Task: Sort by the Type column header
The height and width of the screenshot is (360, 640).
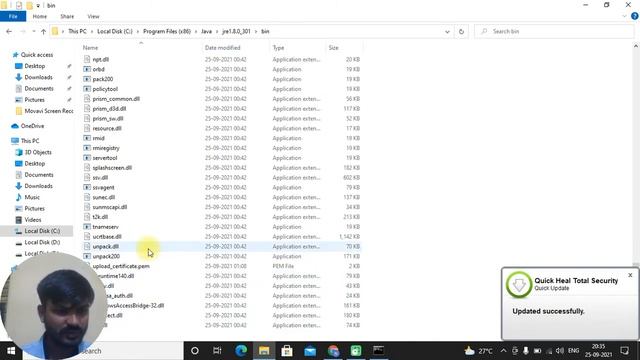Action: 278,48
